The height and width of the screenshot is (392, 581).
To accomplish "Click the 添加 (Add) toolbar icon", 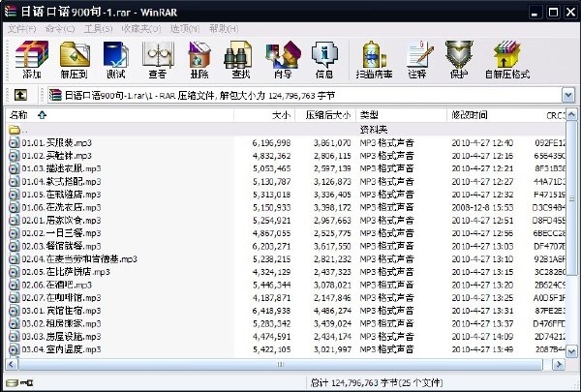I will click(x=32, y=59).
